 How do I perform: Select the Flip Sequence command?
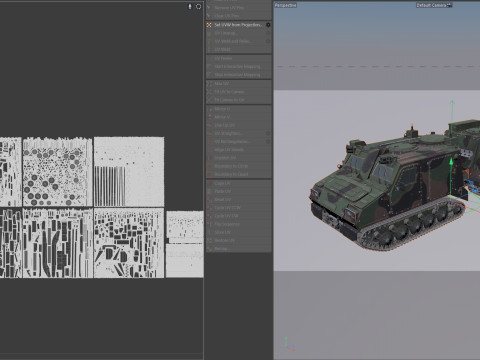[239, 224]
